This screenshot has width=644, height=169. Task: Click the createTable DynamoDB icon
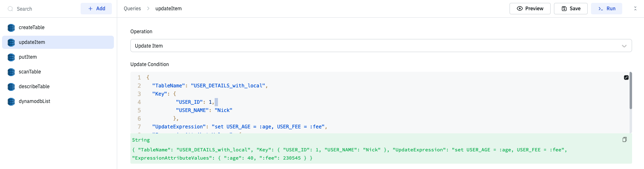pos(11,27)
